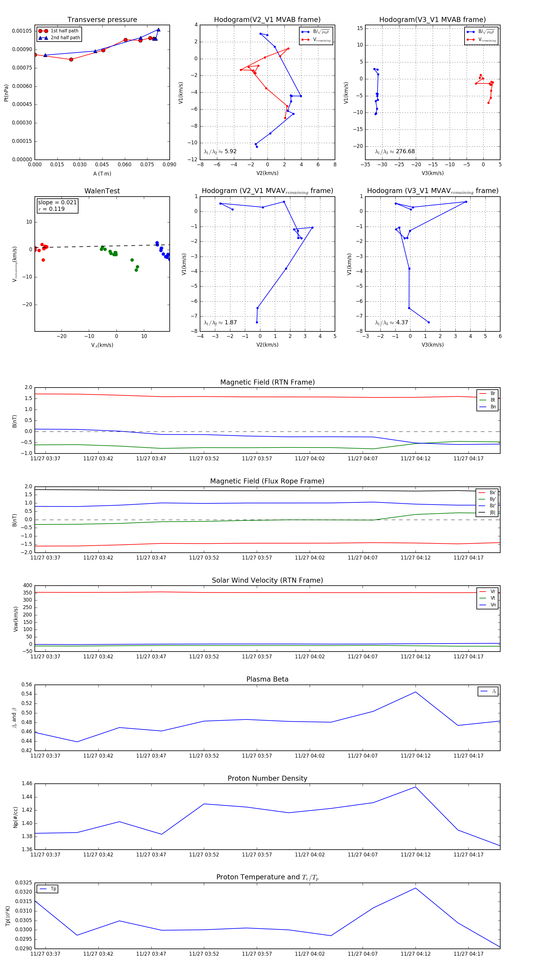Click the βp legend in Plasma Beta plot
Viewport: 535px width, 980px height.
[488, 691]
